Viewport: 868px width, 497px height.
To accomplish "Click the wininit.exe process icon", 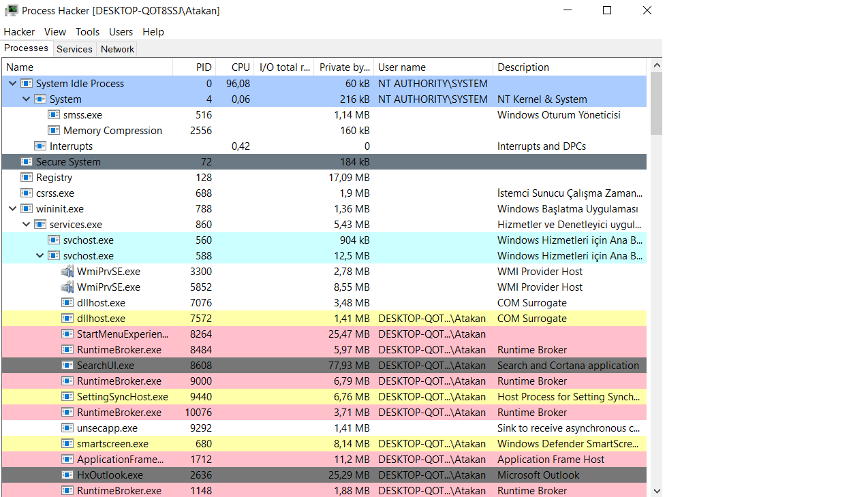I will (27, 209).
